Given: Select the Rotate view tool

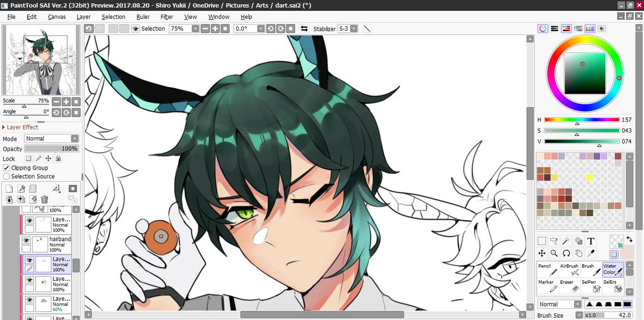Looking at the screenshot, I should click(x=567, y=253).
